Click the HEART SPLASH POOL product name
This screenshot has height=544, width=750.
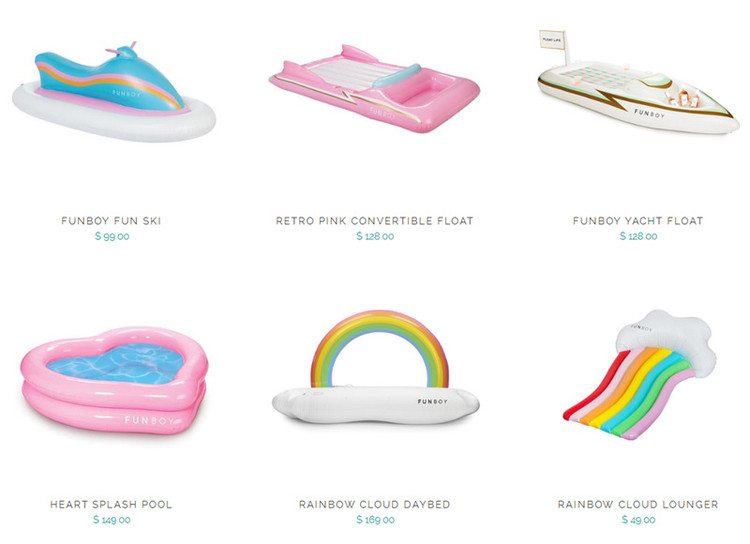[111, 504]
